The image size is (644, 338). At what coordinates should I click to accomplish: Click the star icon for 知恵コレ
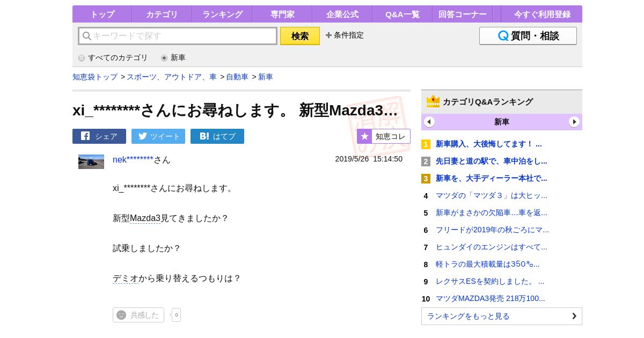364,136
